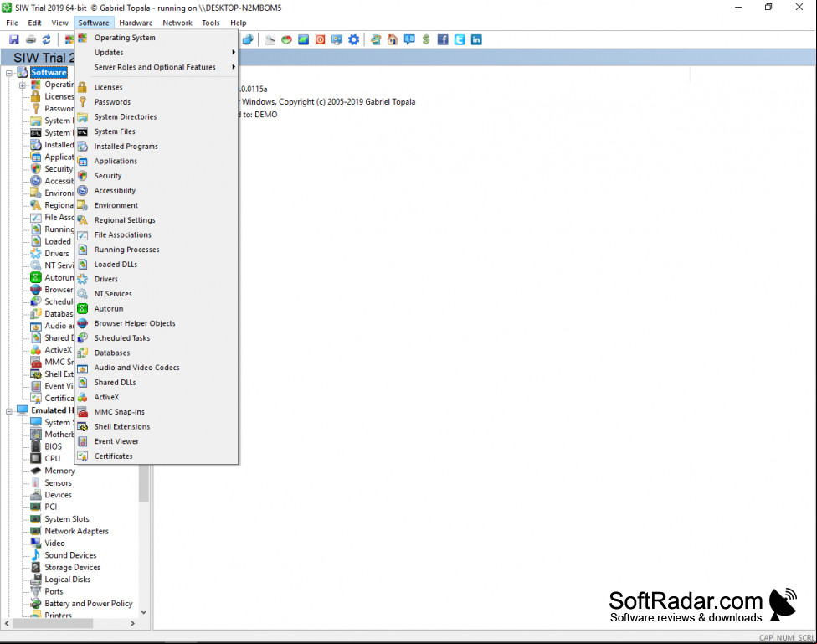Click the green icon beside the Autorun menu item
The width and height of the screenshot is (817, 644).
[x=82, y=309]
